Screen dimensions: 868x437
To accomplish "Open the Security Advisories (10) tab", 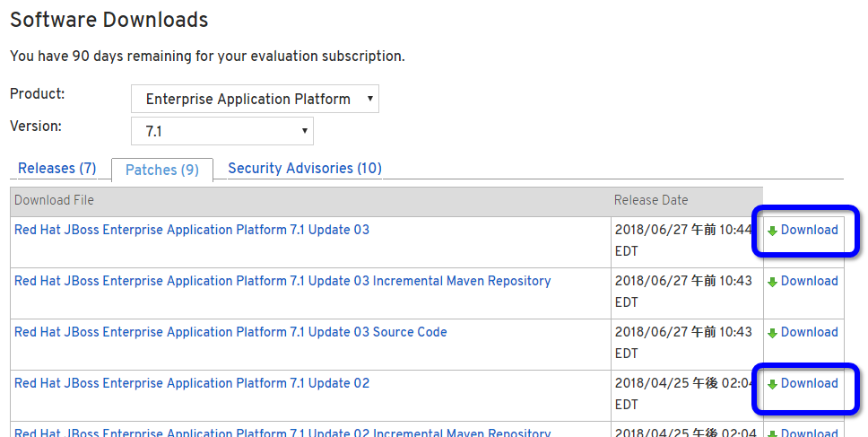I will 305,168.
